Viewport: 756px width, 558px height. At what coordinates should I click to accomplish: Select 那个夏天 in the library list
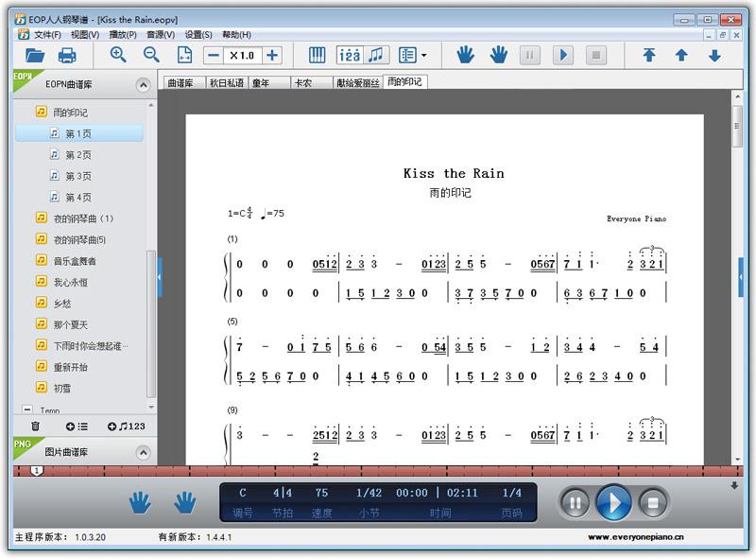click(x=70, y=324)
